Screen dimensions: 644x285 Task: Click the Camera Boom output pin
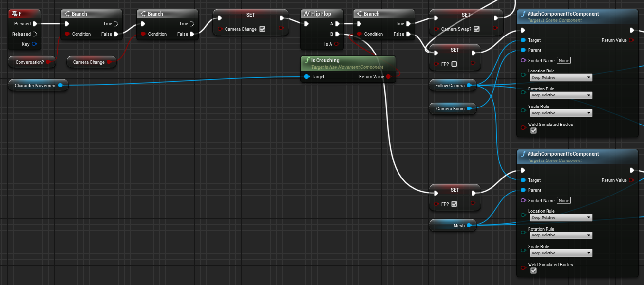pyautogui.click(x=469, y=109)
